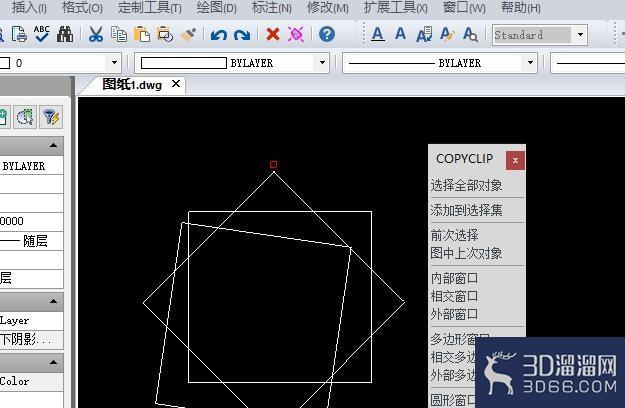Open the 定制工具(T) menu
The height and width of the screenshot is (408, 625).
149,8
